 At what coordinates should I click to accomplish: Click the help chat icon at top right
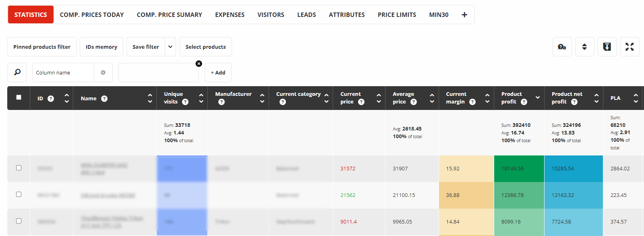click(562, 47)
